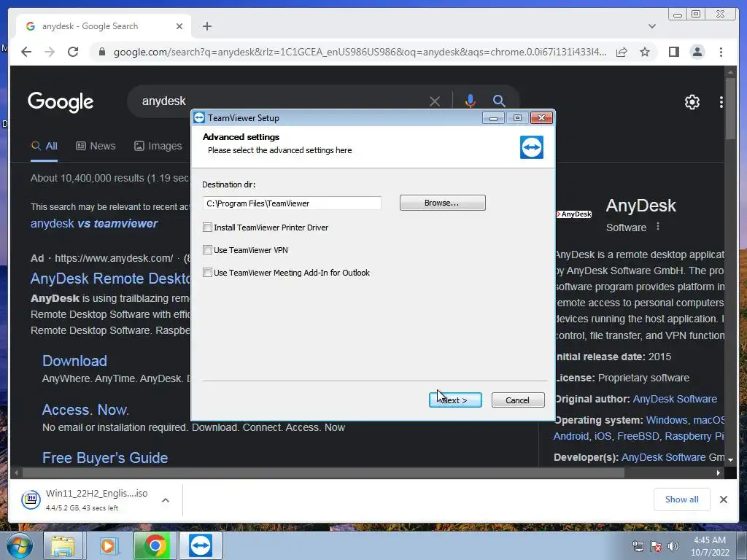Switch to the Images results tab

coord(158,146)
